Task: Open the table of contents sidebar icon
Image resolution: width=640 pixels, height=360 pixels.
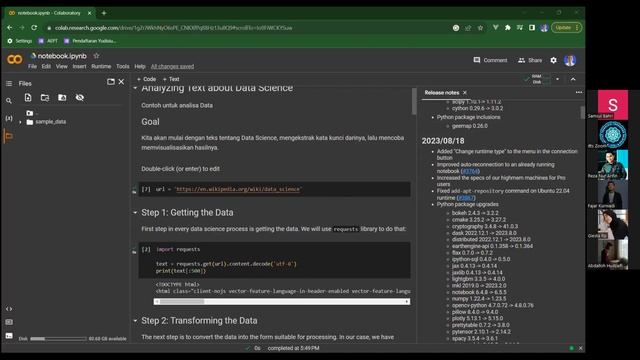Action: point(9,83)
